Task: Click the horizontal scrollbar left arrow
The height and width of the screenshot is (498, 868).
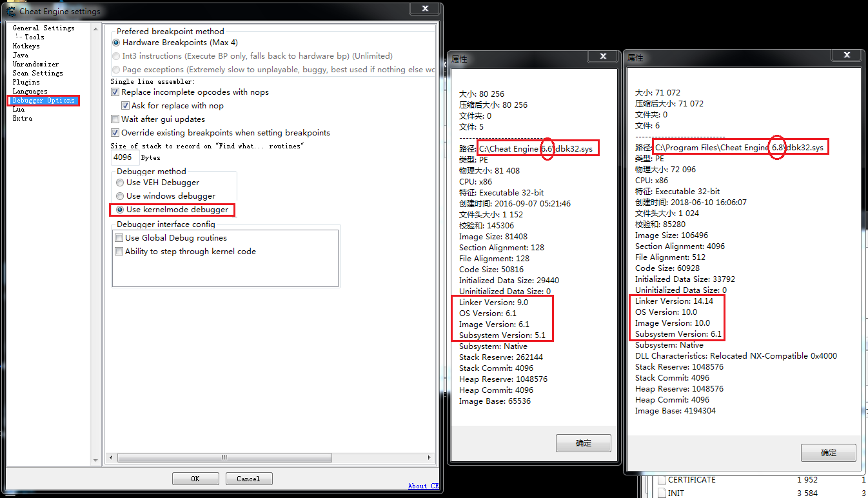Action: pyautogui.click(x=111, y=457)
